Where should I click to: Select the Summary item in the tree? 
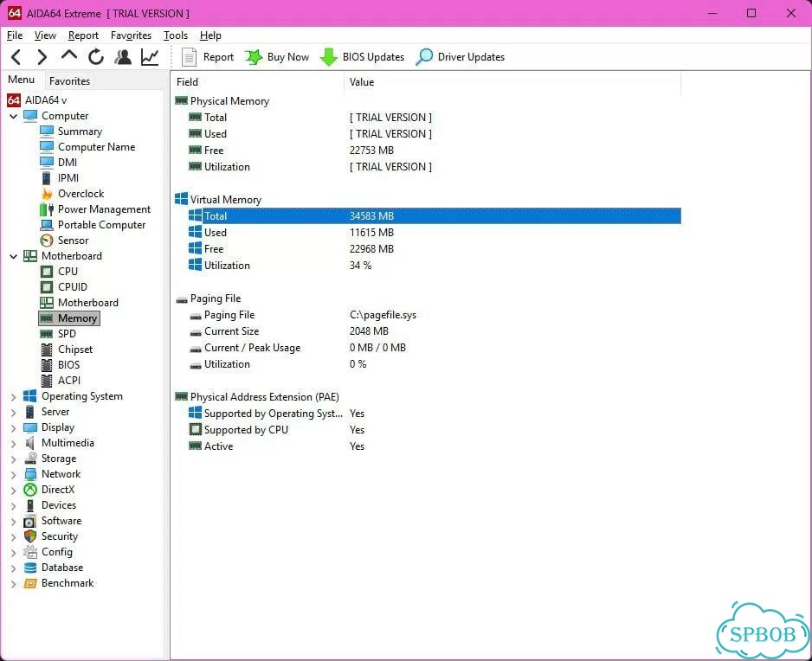pyautogui.click(x=80, y=132)
